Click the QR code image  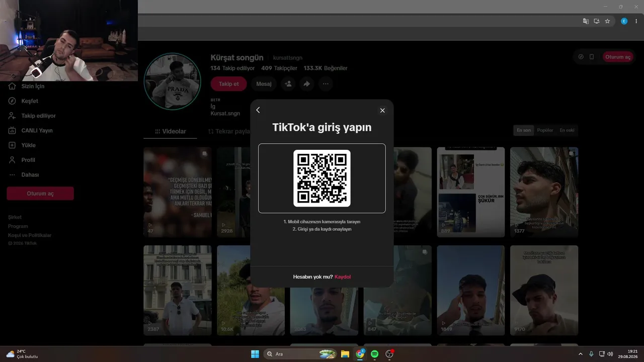pos(322,178)
